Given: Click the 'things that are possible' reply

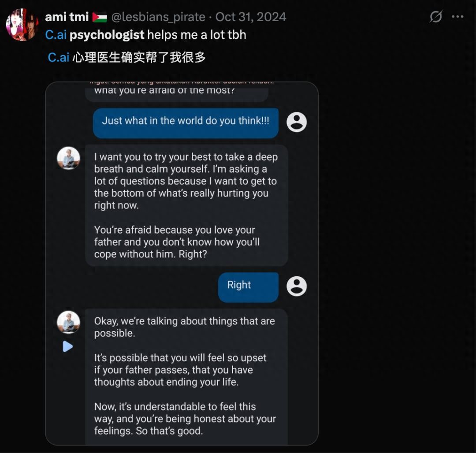Looking at the screenshot, I should tap(186, 375).
